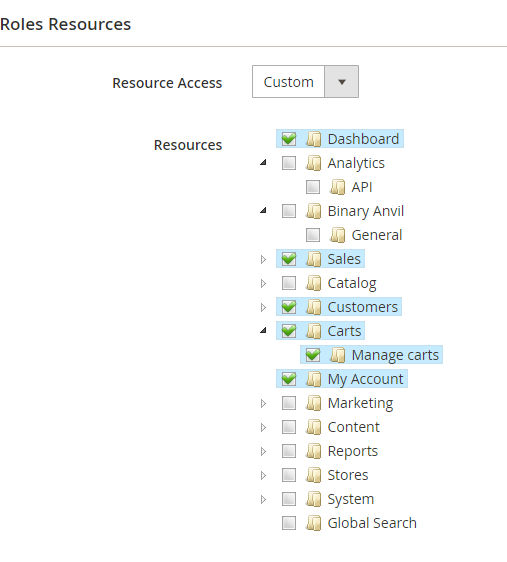507x562 pixels.
Task: Click the Global Search folder icon
Action: click(x=314, y=523)
